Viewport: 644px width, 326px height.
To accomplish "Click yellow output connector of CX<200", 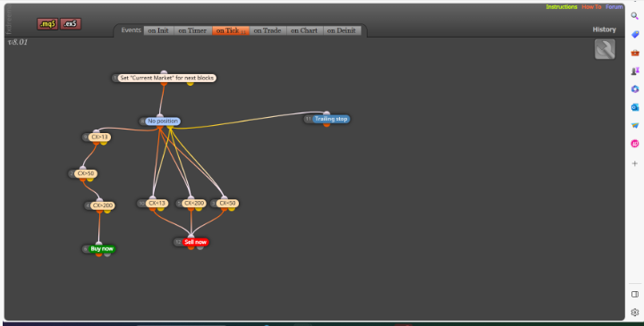I will point(199,209).
